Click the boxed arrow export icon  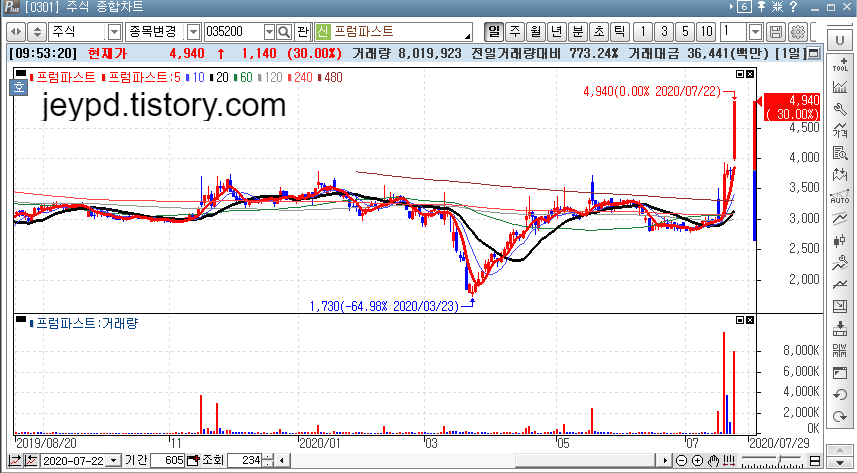tap(840, 307)
